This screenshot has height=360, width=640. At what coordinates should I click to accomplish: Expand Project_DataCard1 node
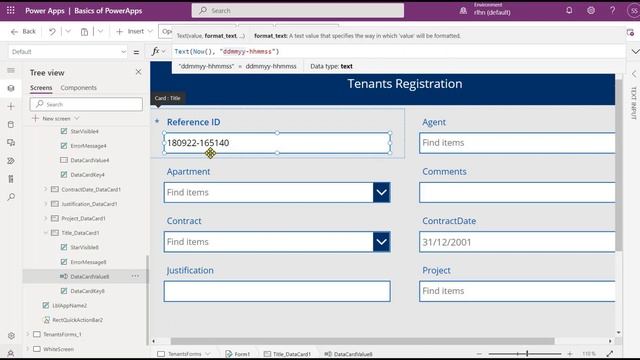[x=46, y=218]
